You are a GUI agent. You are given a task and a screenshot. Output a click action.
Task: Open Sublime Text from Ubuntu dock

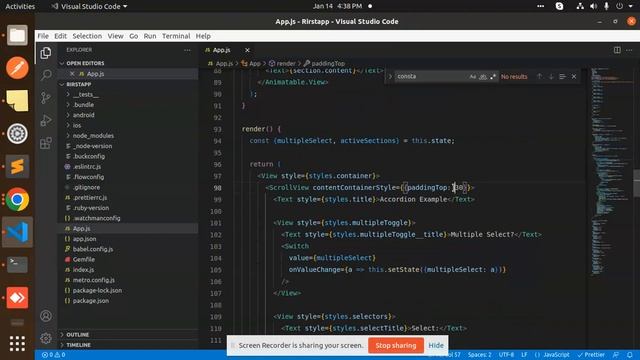click(17, 166)
